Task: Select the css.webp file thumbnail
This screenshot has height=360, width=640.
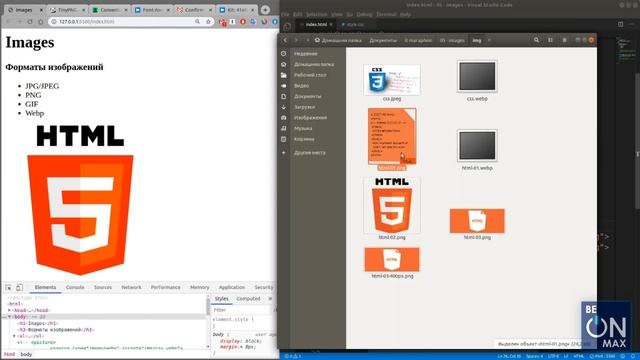Action: pos(477,76)
